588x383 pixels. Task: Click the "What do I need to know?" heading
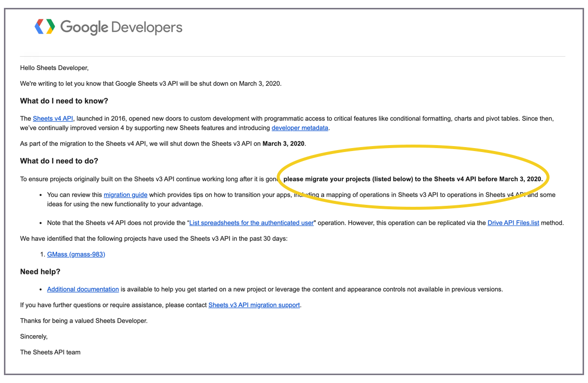(64, 101)
